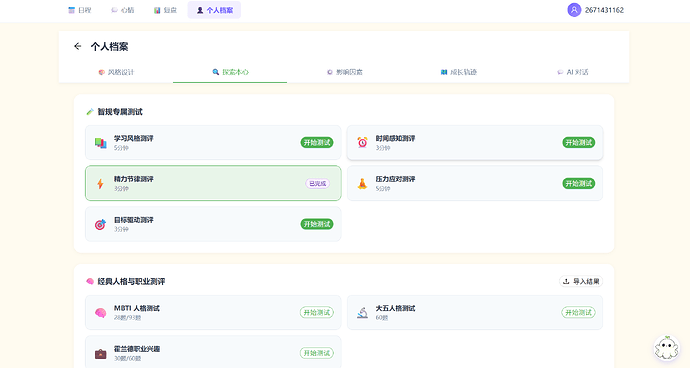Click the meditation icon for 压力应对测评

tap(362, 184)
